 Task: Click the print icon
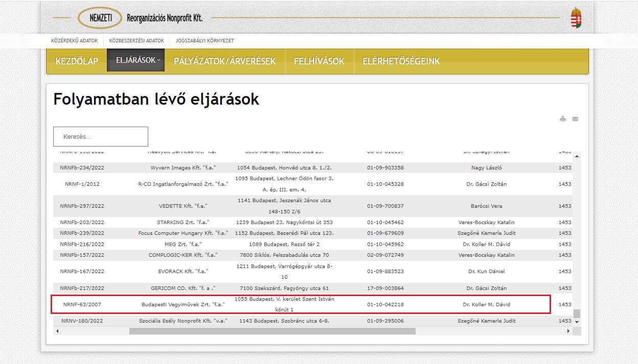point(563,119)
